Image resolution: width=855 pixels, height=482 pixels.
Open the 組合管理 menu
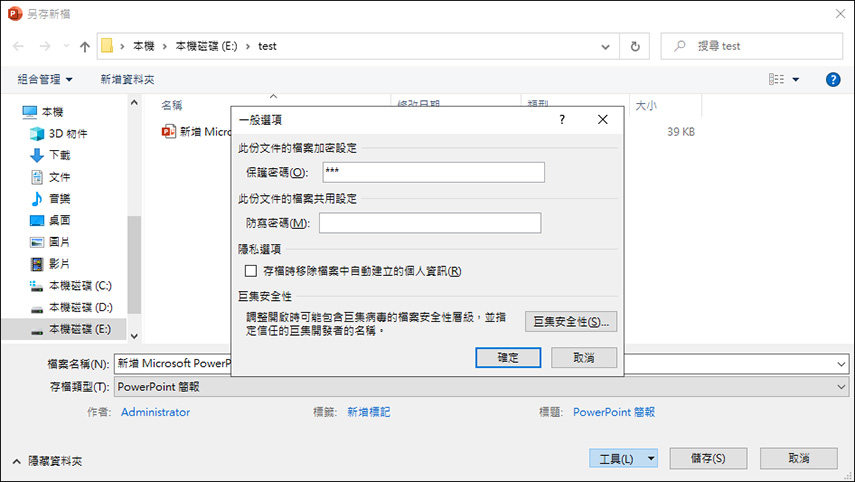tap(45, 80)
